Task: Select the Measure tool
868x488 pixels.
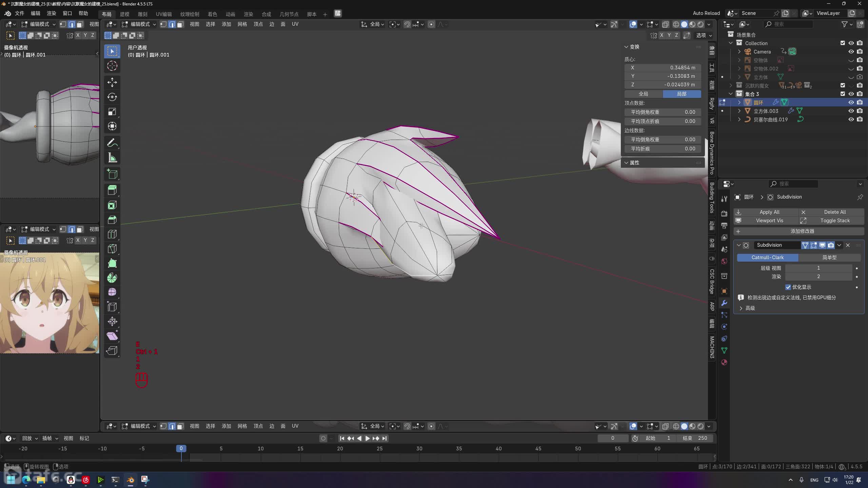Action: click(x=112, y=158)
